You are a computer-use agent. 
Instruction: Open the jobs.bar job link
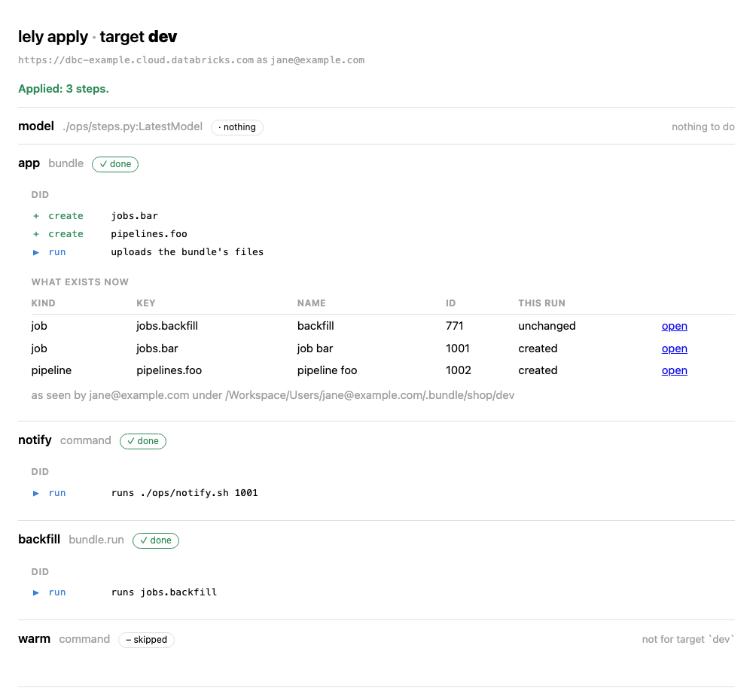[x=674, y=348]
